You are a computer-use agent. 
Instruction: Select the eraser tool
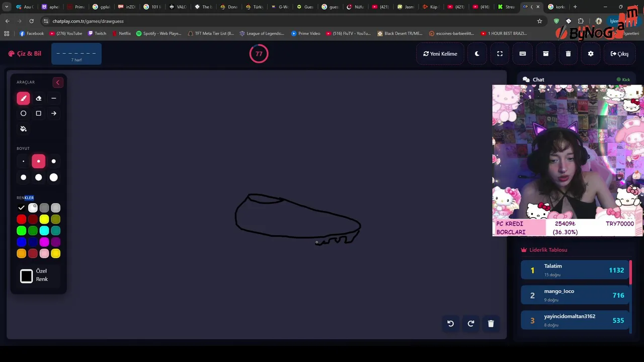[38, 99]
